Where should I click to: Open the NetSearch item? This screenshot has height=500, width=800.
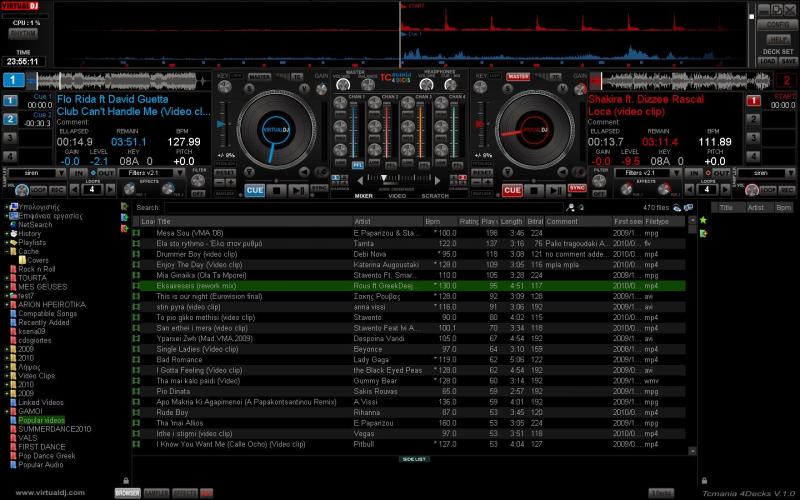click(x=35, y=224)
